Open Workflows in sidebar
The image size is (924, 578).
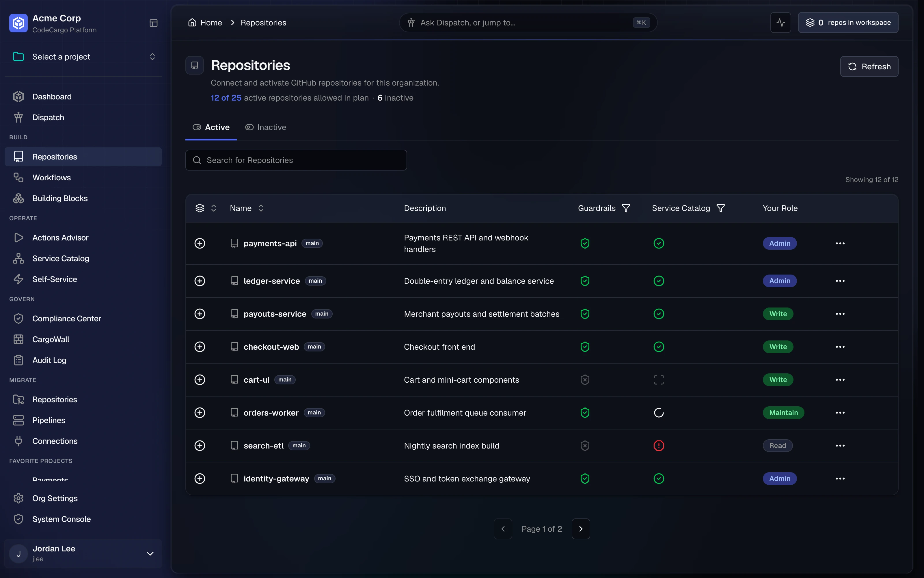(83, 177)
